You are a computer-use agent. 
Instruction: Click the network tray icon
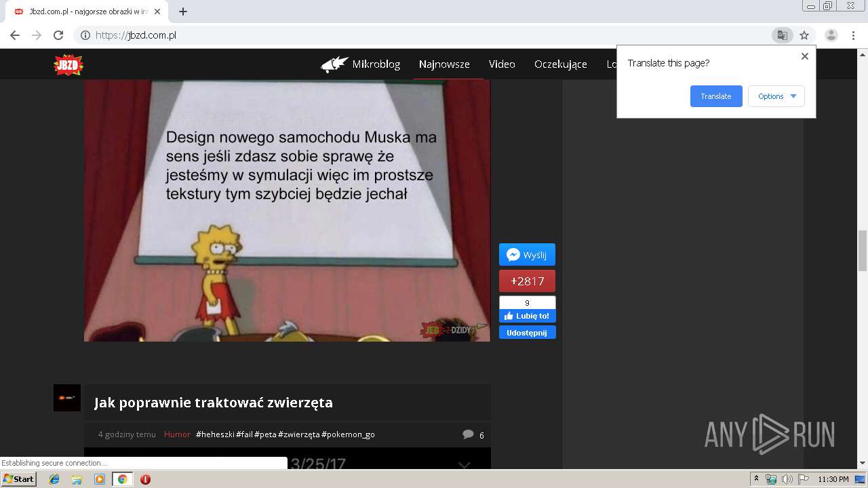(x=771, y=479)
